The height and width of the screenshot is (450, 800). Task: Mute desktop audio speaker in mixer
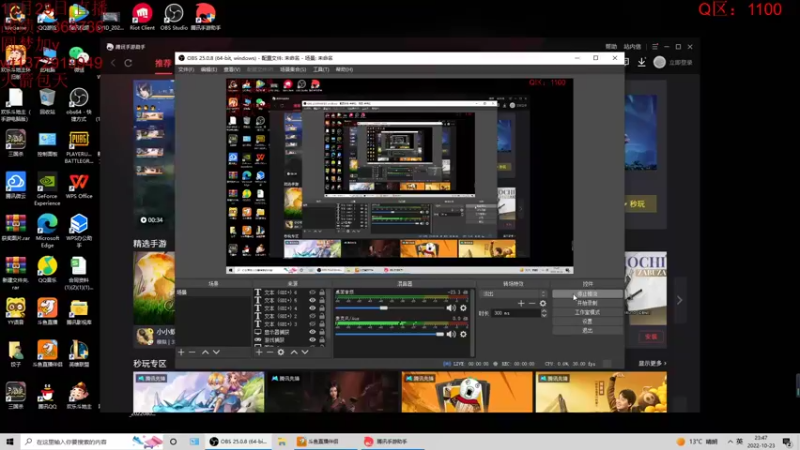tap(451, 308)
